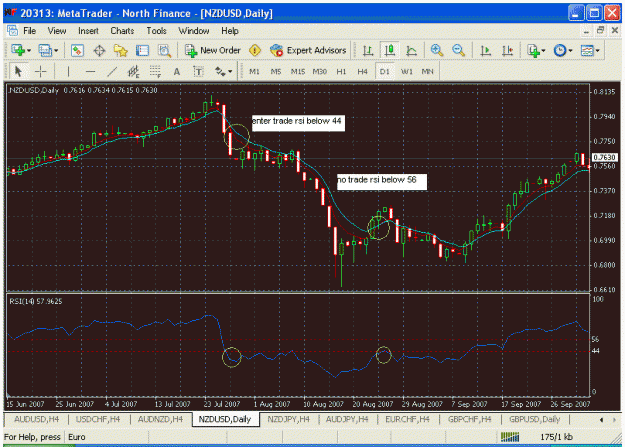The width and height of the screenshot is (625, 447).
Task: Select the D1 daily timeframe
Action: 384,72
